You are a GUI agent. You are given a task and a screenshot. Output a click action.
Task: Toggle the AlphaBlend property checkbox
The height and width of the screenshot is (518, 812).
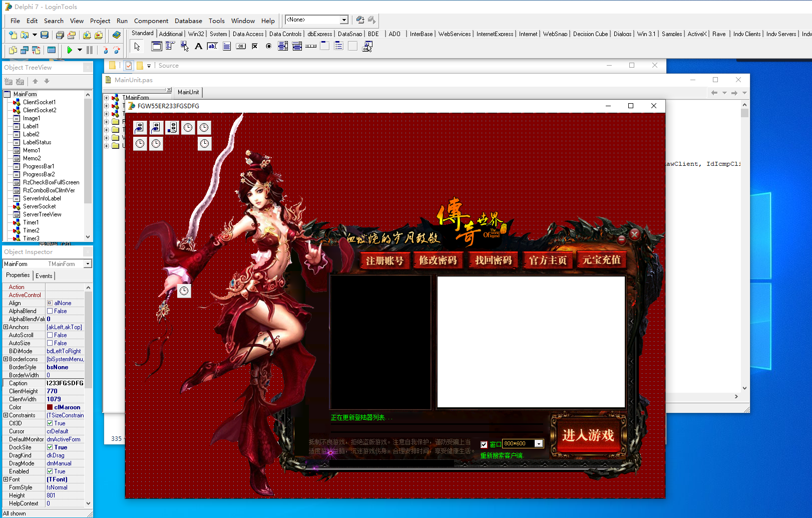(50, 311)
